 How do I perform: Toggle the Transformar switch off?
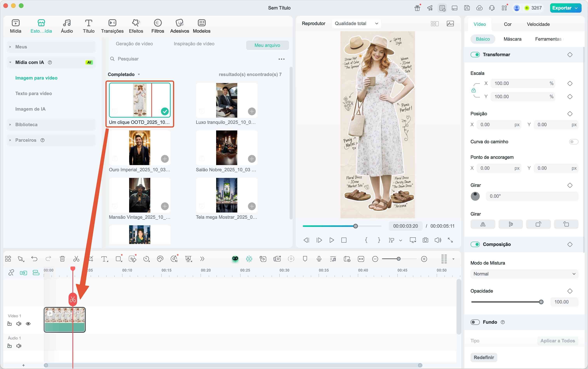coord(475,55)
